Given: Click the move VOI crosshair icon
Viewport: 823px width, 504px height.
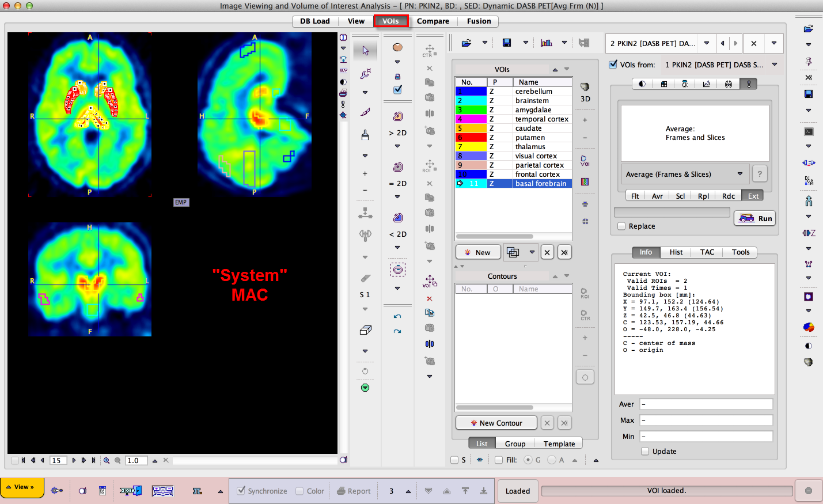Looking at the screenshot, I should coord(430,281).
